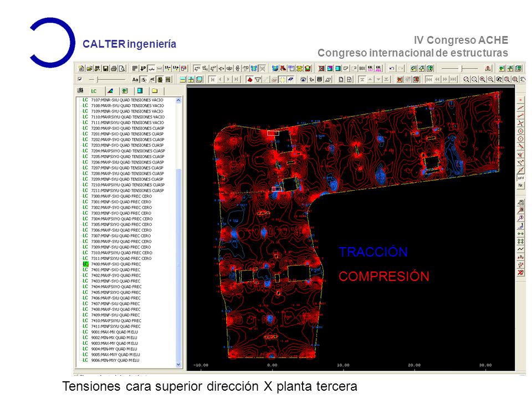Image resolution: width=532 pixels, height=399 pixels.
Task: Select the concentric circle snap icon on right
Action: pos(520,131)
